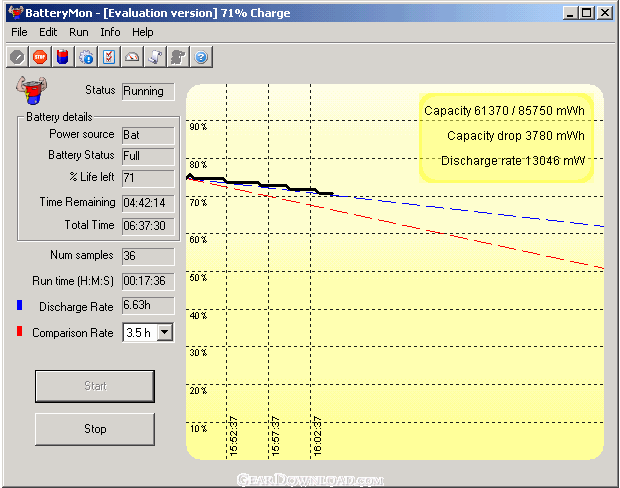Screen dimensions: 620x488
Task: Click the red Comparison Rate color marker
Action: point(19,331)
